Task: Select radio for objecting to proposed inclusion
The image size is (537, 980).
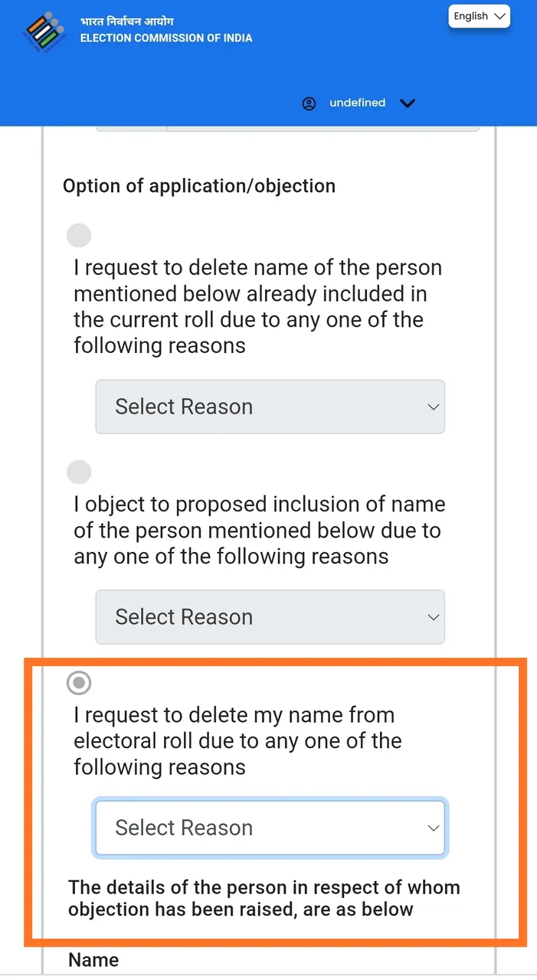Action: click(x=79, y=472)
